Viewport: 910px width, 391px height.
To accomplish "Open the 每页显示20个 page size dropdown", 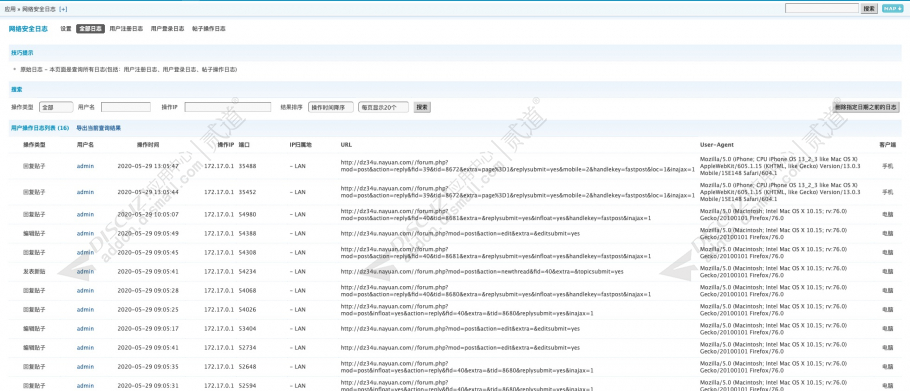I will [x=384, y=107].
